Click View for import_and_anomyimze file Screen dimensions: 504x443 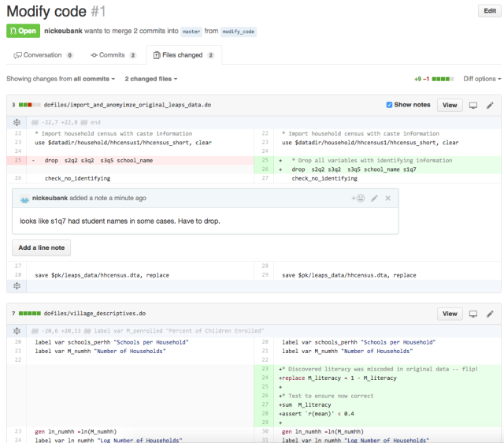[450, 105]
